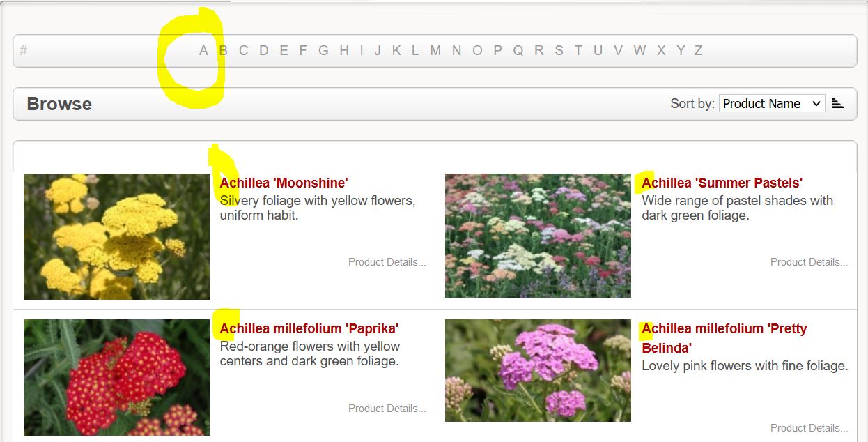868x442 pixels.
Task: Jump to letter M in alphabet bar
Action: [x=435, y=50]
